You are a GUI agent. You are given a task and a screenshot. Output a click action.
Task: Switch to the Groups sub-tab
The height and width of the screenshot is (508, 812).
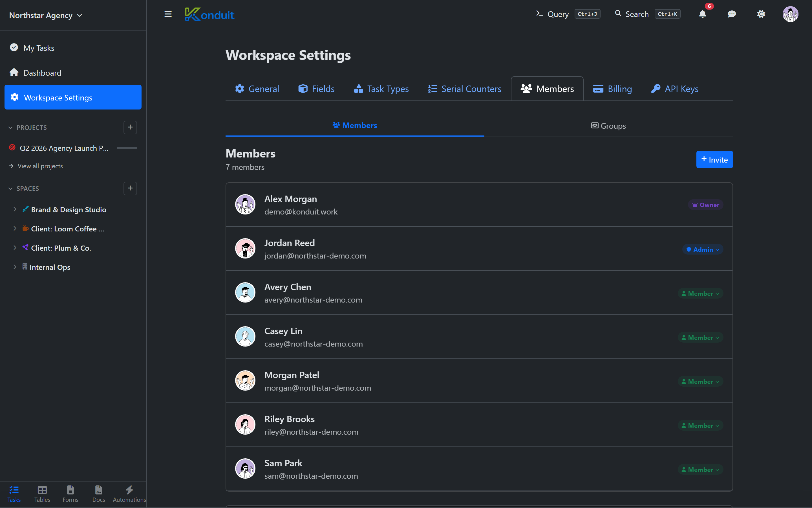(608, 126)
